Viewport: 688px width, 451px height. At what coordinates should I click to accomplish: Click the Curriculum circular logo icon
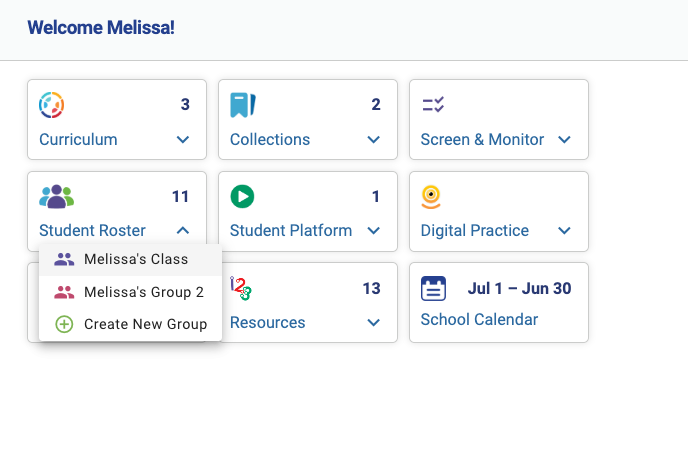51,105
